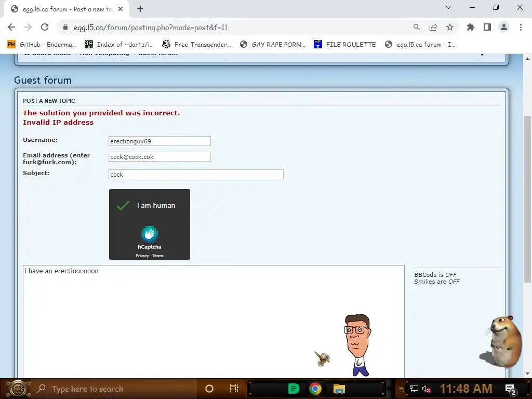The image size is (532, 399).
Task: Click the scrollbar up arrow
Action: pos(527,58)
